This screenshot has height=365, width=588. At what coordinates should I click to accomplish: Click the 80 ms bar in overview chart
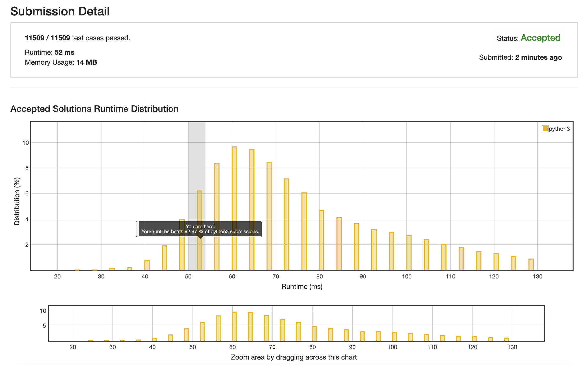coord(314,333)
